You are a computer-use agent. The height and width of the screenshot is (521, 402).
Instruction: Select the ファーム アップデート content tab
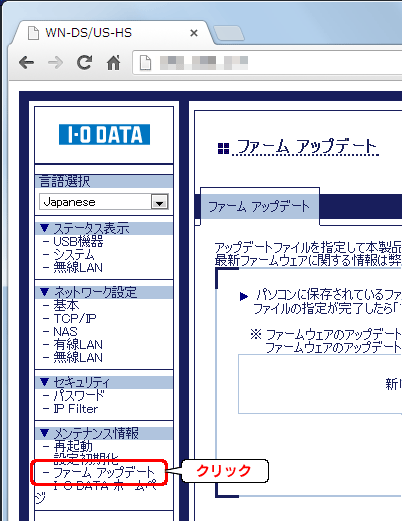click(259, 206)
